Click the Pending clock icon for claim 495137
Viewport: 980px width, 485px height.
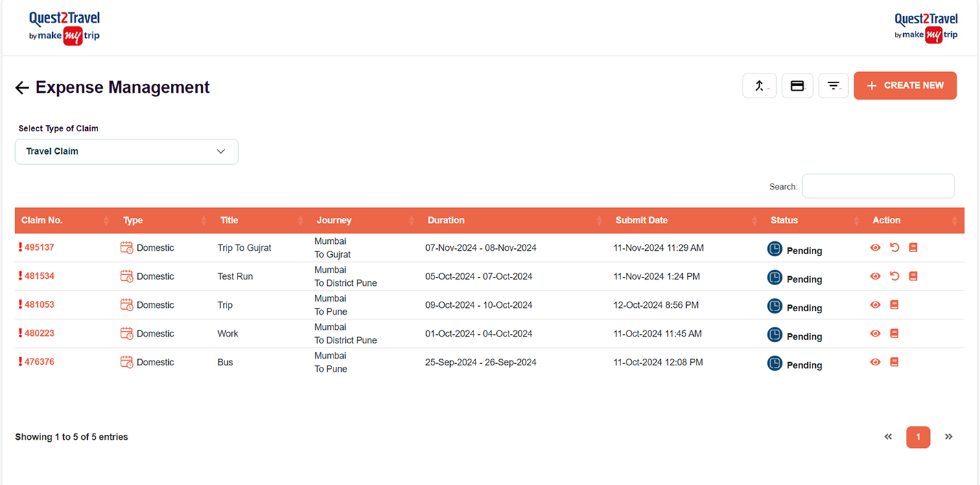click(x=775, y=249)
